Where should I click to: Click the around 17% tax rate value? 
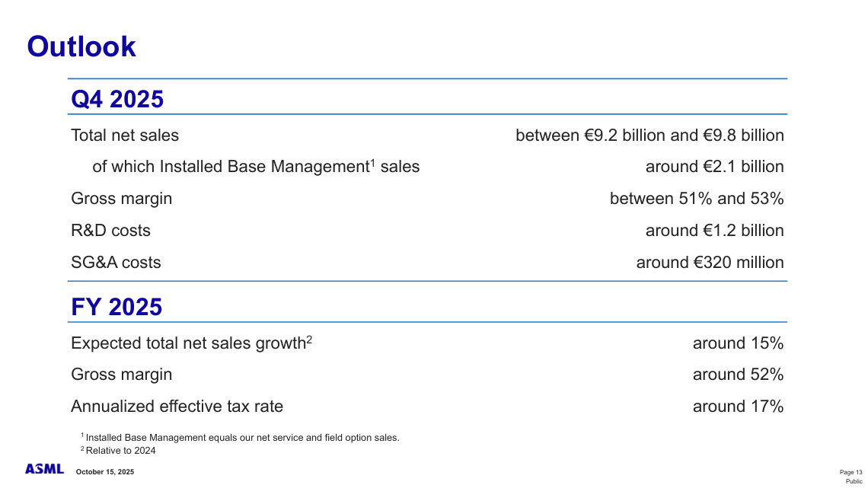click(738, 406)
